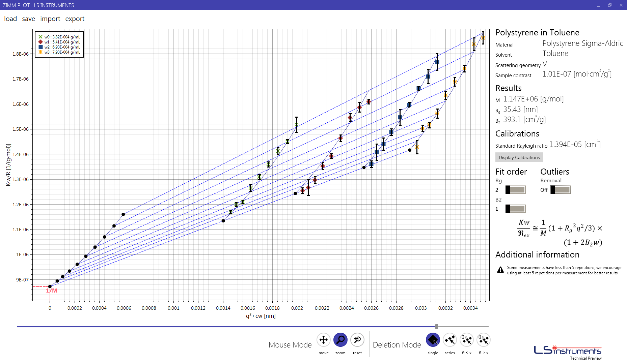Click the Solvent value Toluene
627x364 pixels.
point(555,54)
